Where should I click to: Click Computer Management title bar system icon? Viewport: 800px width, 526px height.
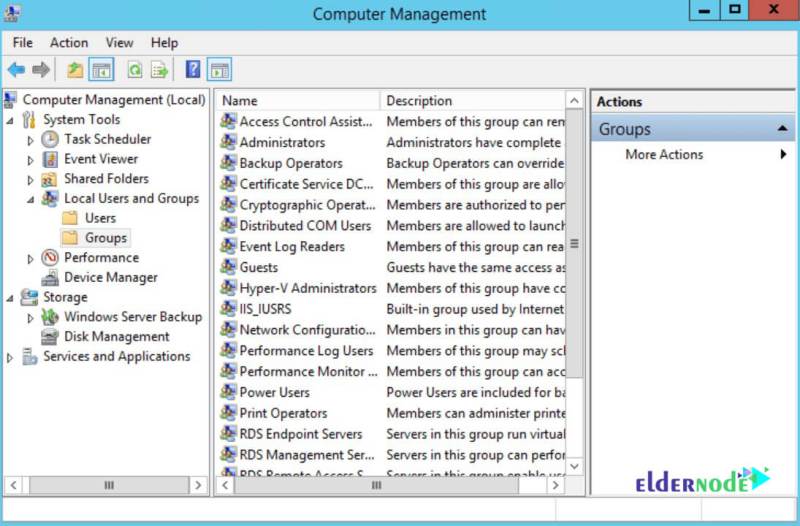pyautogui.click(x=12, y=13)
